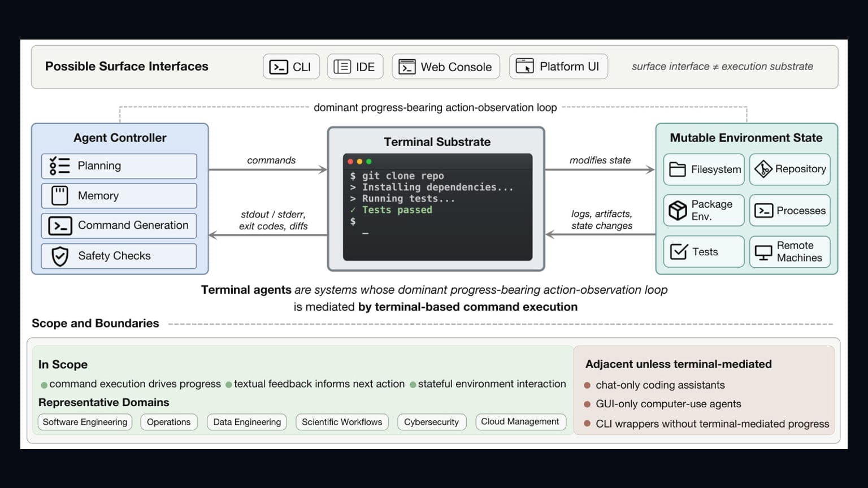868x488 pixels.
Task: Select the Filesystem state box
Action: pyautogui.click(x=704, y=169)
